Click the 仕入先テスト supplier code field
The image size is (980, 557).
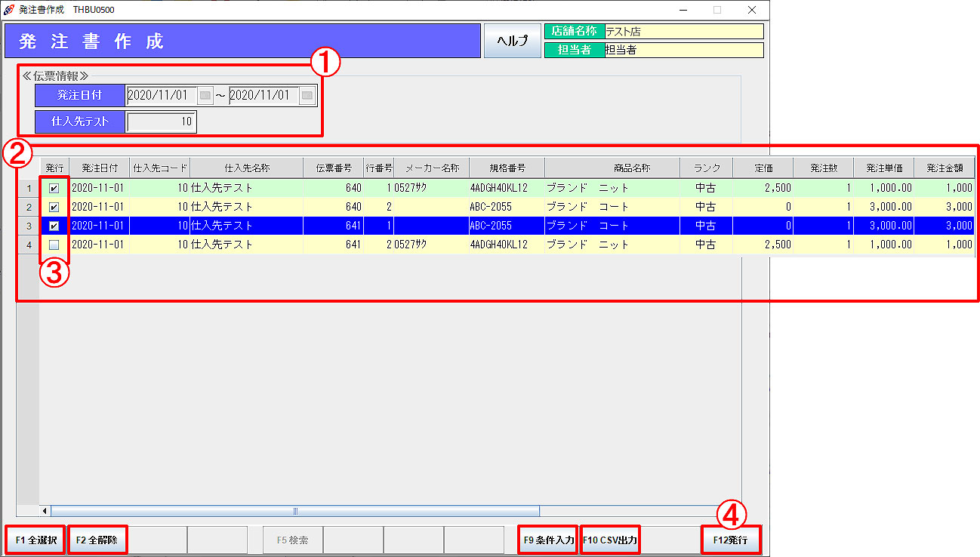click(x=161, y=122)
